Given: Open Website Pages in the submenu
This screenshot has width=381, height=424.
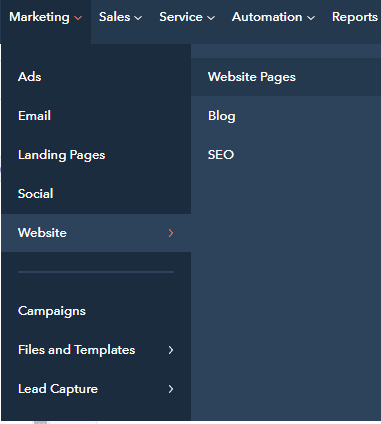Looking at the screenshot, I should click(286, 77).
